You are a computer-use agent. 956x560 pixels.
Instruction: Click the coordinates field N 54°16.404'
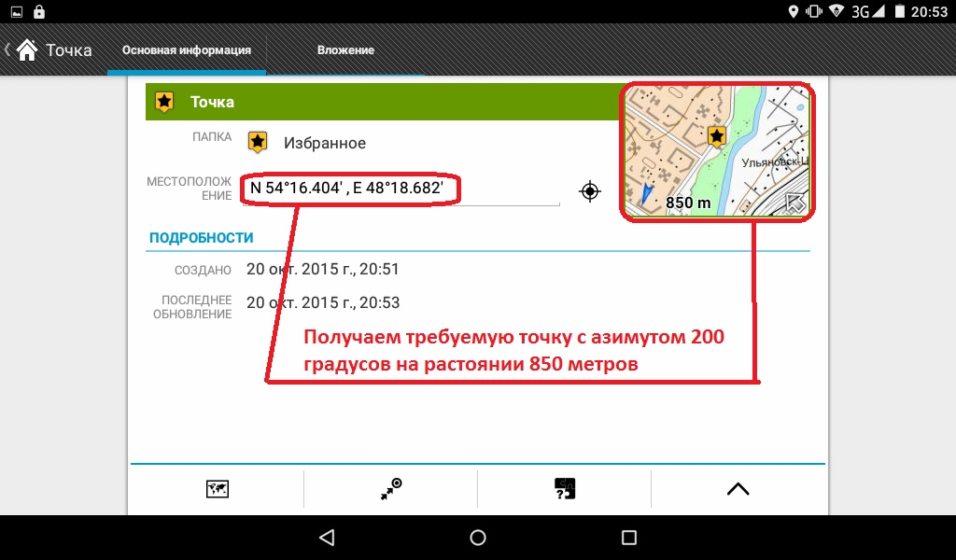pos(353,189)
